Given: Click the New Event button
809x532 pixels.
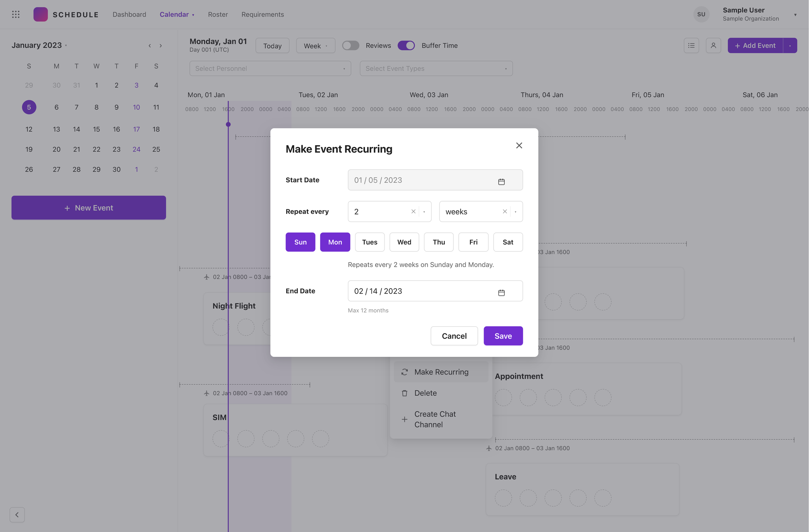Looking at the screenshot, I should (88, 208).
